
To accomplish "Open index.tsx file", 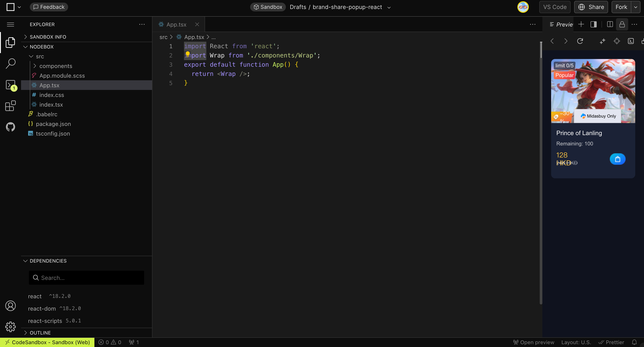I will (x=87, y=105).
